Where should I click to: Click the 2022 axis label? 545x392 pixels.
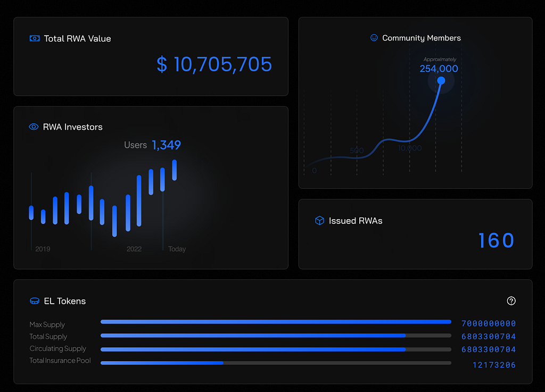(x=134, y=249)
